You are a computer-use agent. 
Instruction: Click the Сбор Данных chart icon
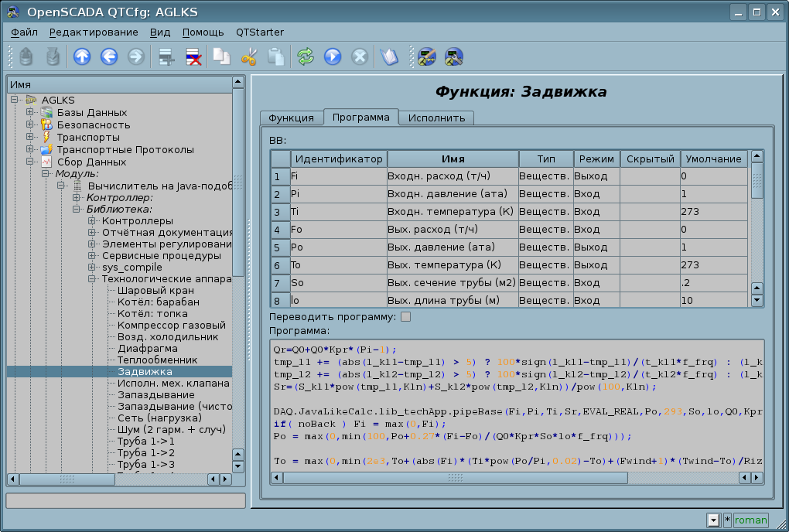(46, 162)
